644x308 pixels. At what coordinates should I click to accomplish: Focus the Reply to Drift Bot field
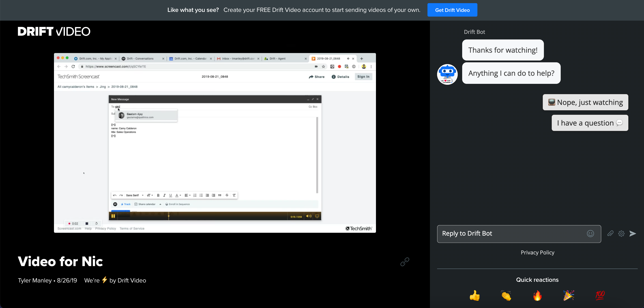pos(519,234)
